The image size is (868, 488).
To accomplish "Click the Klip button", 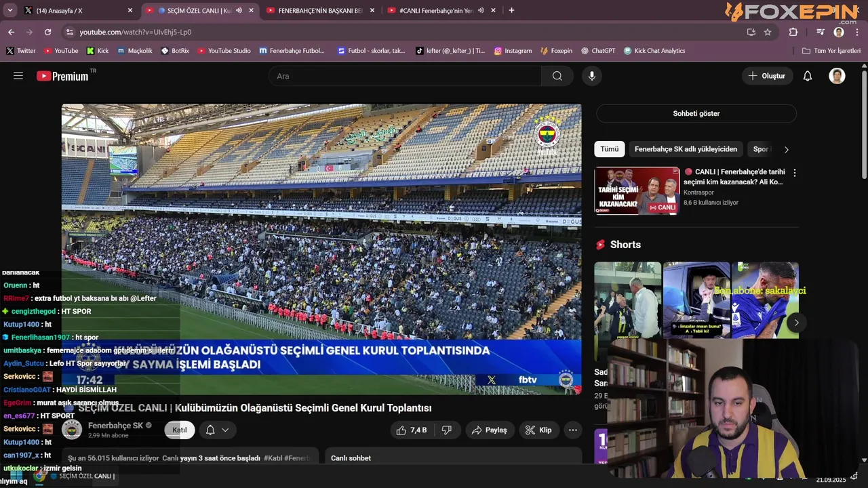I will pos(538,430).
